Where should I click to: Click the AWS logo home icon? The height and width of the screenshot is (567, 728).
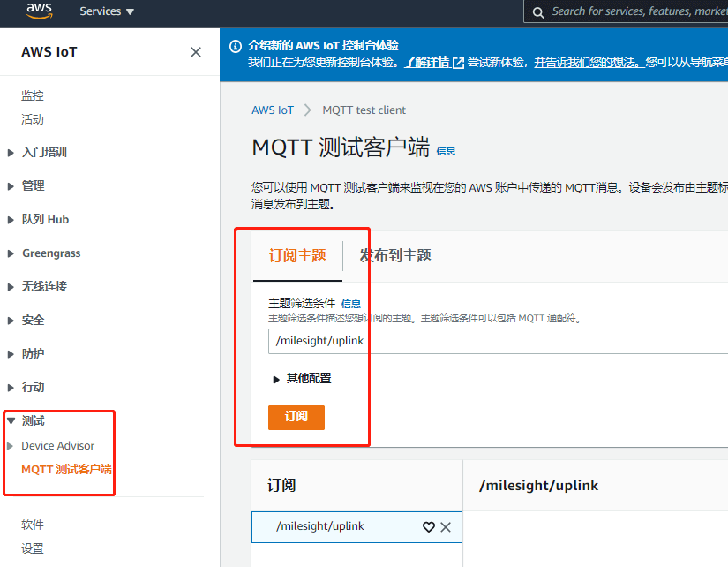39,11
